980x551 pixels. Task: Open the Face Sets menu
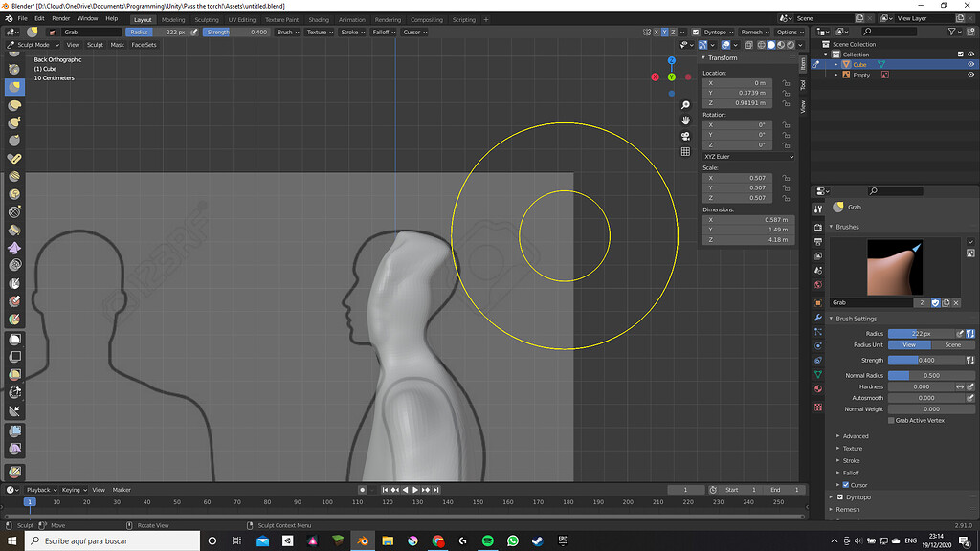pyautogui.click(x=144, y=45)
